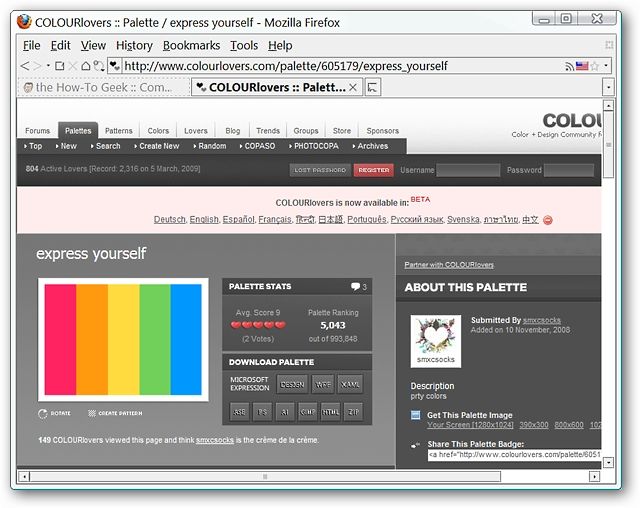Open the View menu
The image size is (640, 508).
tap(93, 45)
